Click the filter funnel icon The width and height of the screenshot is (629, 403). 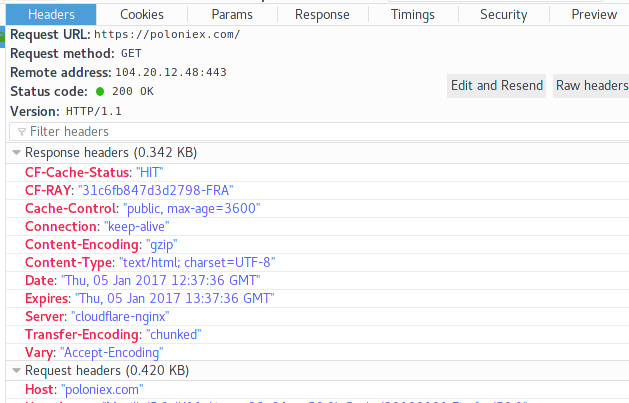pos(22,132)
